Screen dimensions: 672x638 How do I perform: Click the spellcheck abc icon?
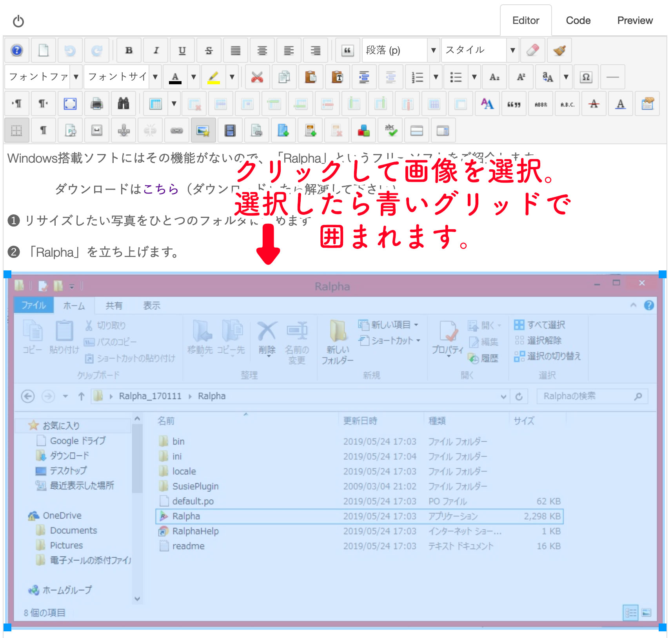click(390, 130)
